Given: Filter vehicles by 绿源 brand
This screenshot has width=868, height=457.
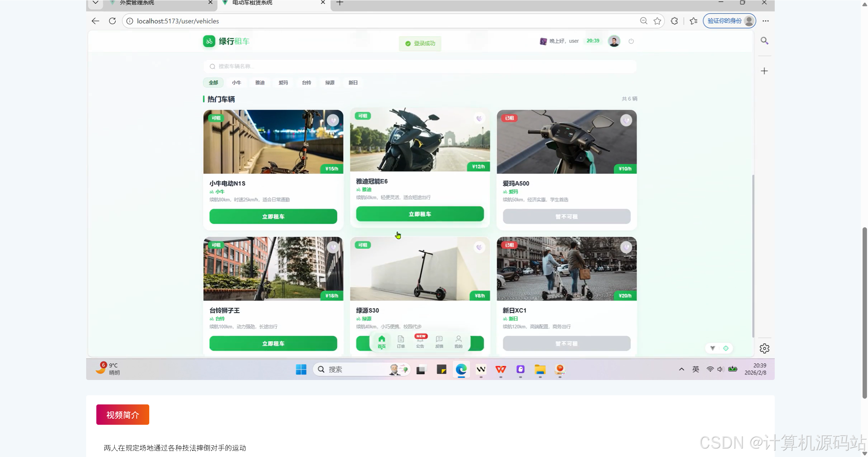Looking at the screenshot, I should tap(330, 82).
